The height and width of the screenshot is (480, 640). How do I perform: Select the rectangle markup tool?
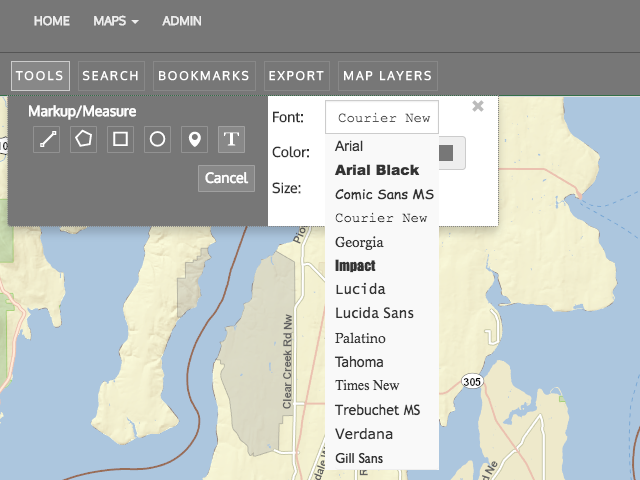[x=121, y=139]
